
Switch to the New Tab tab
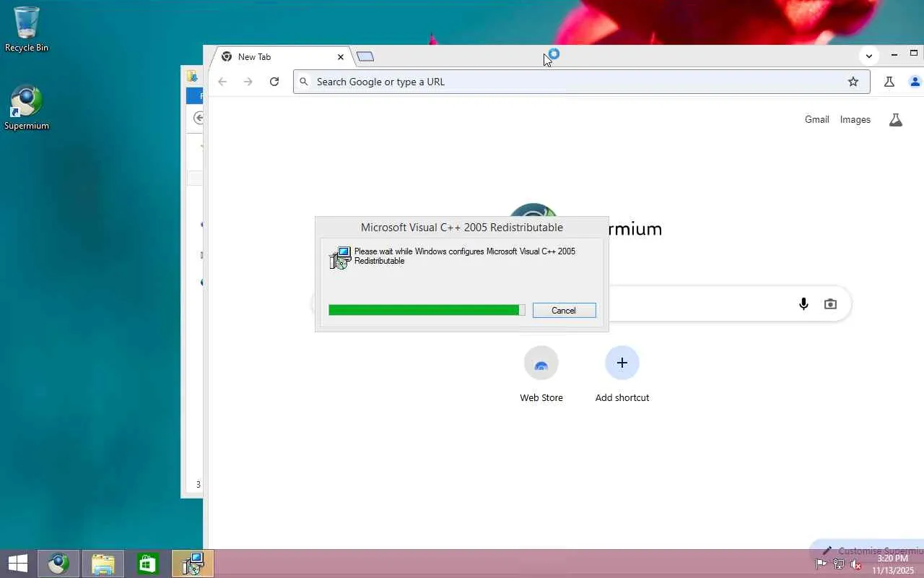coord(282,57)
